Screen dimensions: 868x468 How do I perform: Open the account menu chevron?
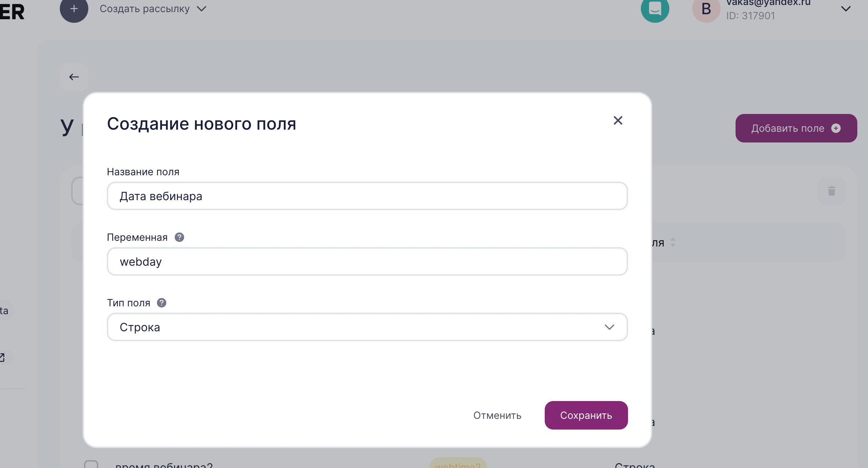tap(846, 9)
